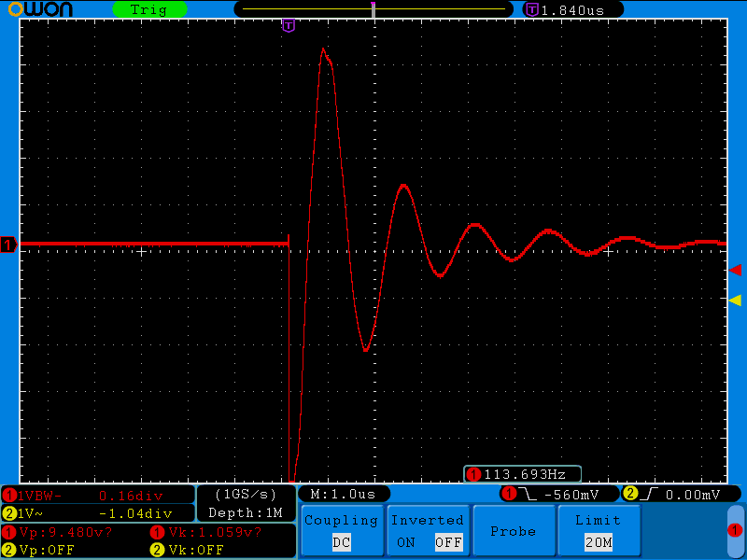Click the 0.16div channel 1 offset
Screen dimensions: 747x560
(131, 496)
